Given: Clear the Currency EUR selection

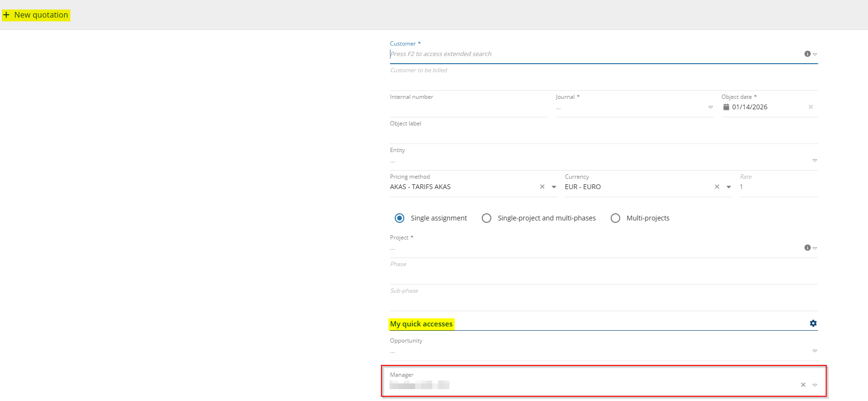Looking at the screenshot, I should (x=717, y=187).
